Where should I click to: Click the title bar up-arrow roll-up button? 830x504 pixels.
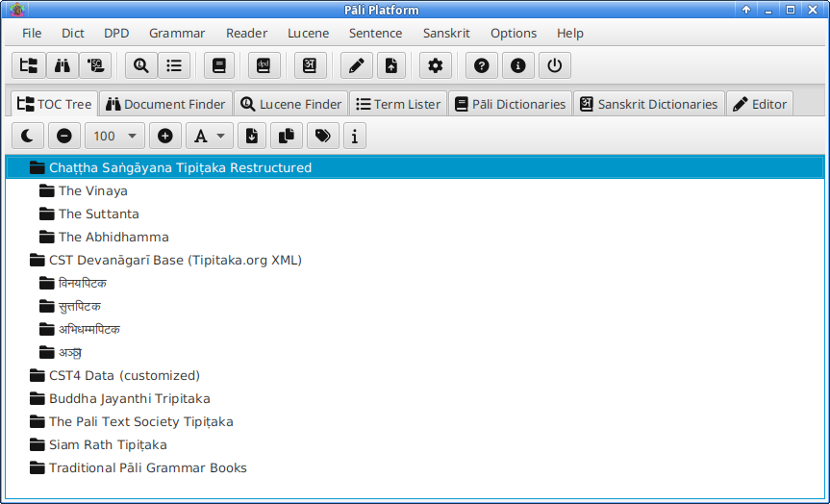pyautogui.click(x=746, y=10)
